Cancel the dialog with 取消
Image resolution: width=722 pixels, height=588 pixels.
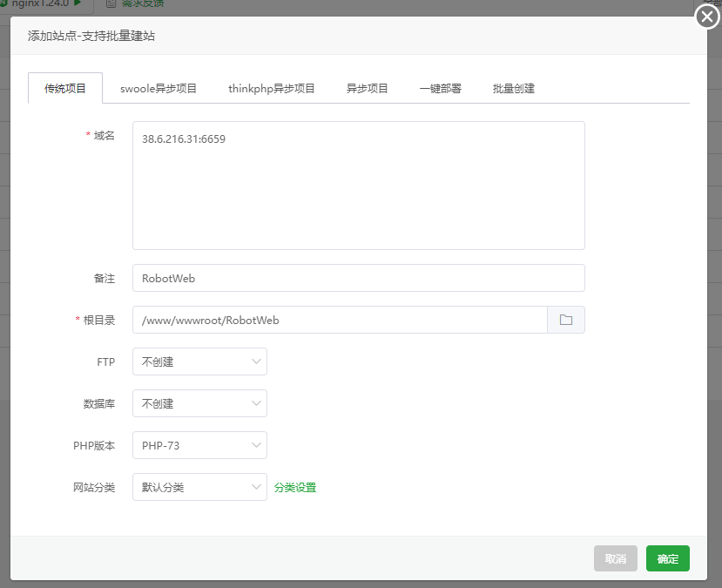[616, 558]
